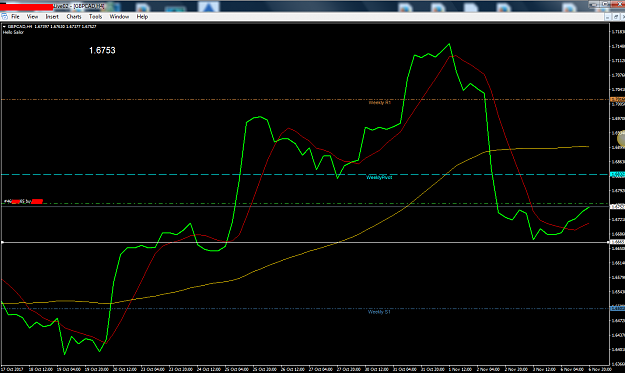
Task: Open the Window menu
Action: tap(119, 17)
